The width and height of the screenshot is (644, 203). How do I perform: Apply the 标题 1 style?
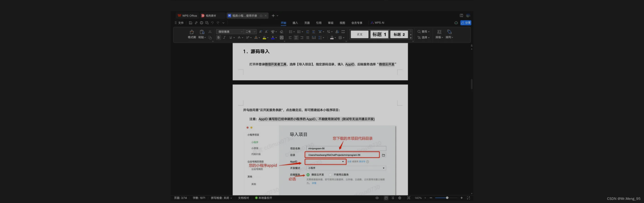379,34
